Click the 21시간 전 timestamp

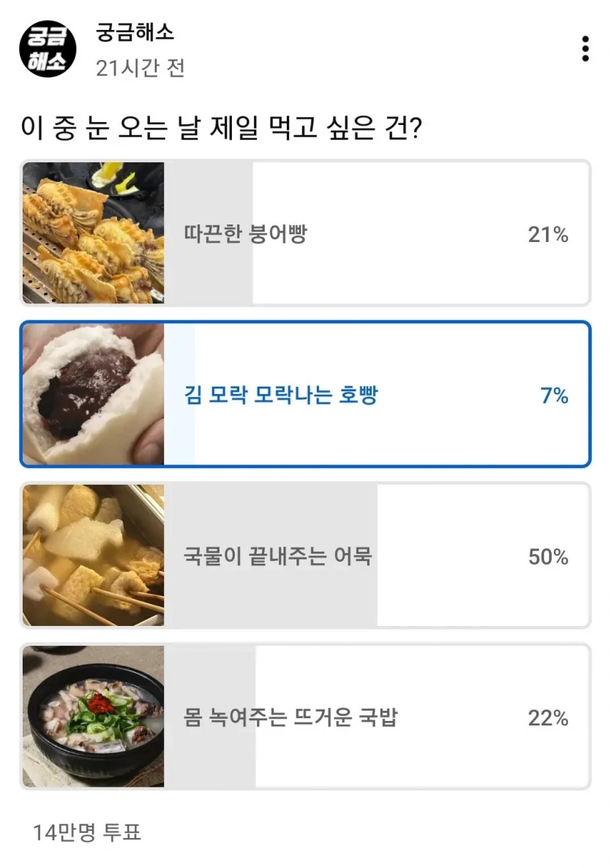[x=140, y=68]
